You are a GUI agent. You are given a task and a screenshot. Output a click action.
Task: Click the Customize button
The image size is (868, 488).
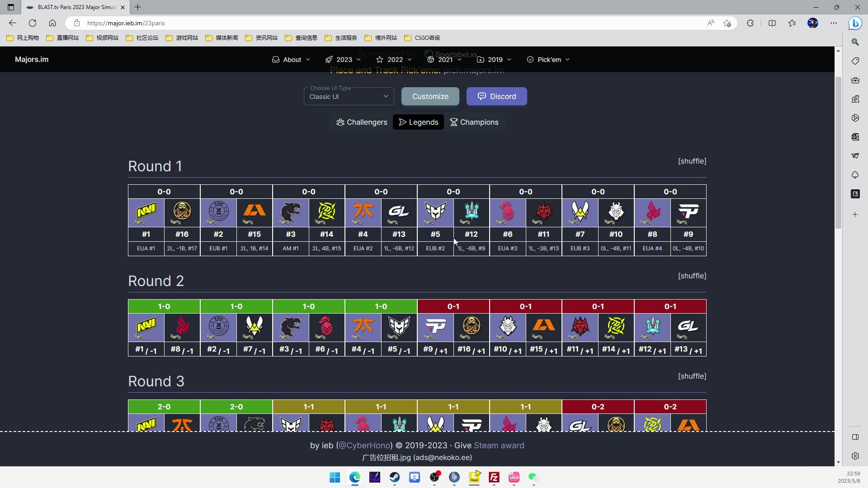coord(430,96)
